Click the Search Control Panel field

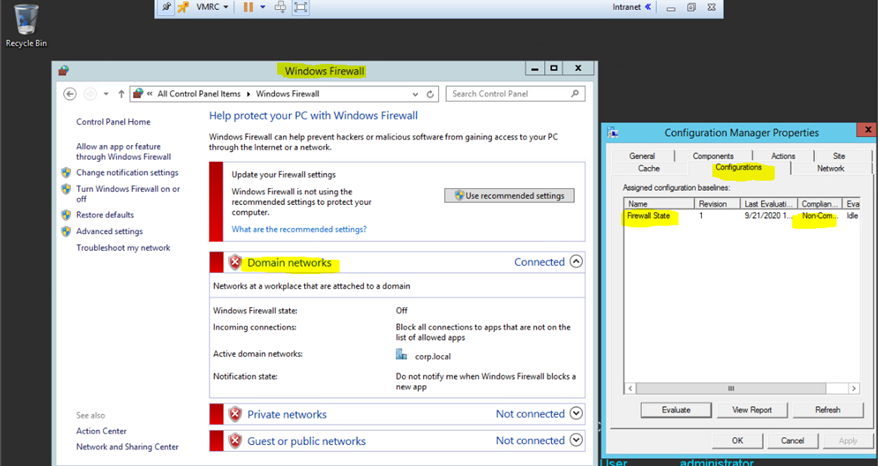tap(515, 94)
